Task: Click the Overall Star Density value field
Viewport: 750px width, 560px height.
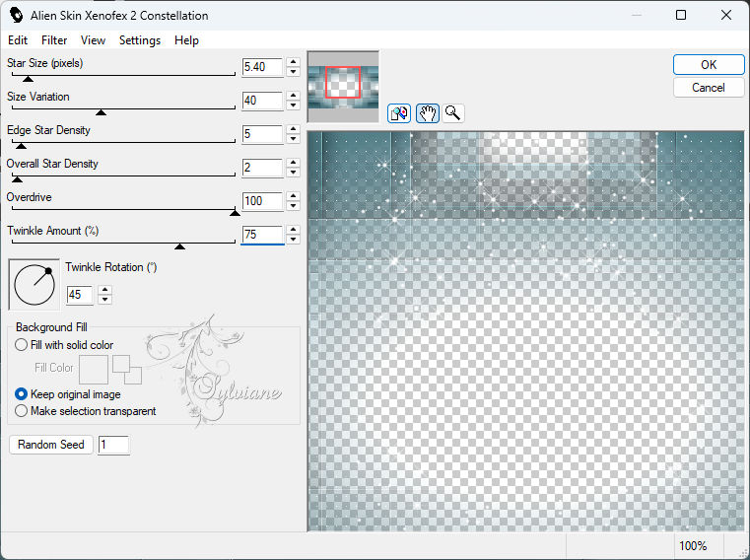Action: point(262,168)
